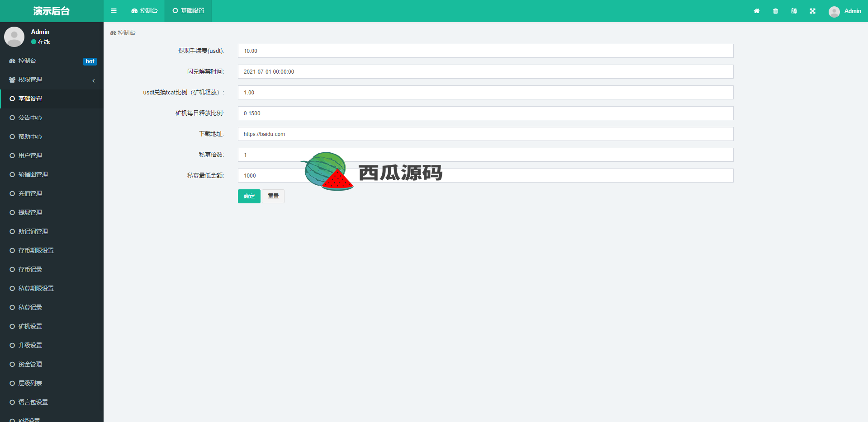Open the 控制台 tab in top bar
The image size is (868, 422).
pos(144,11)
